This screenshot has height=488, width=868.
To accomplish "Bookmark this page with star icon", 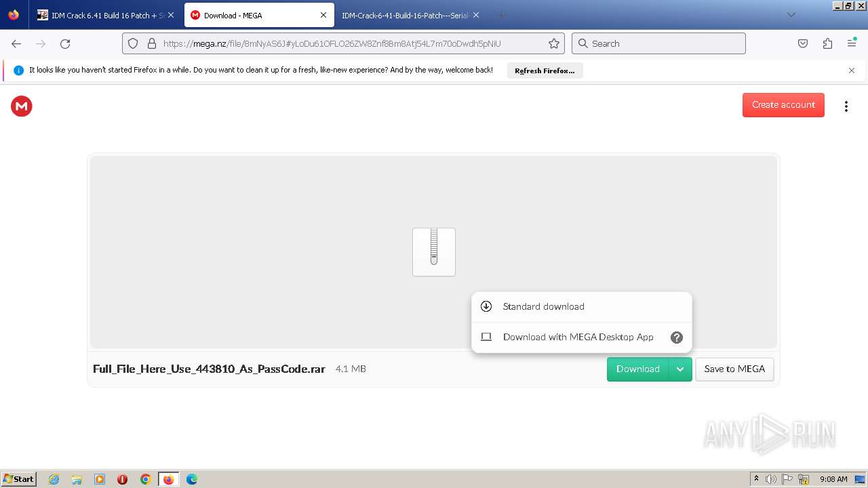I will tap(554, 43).
